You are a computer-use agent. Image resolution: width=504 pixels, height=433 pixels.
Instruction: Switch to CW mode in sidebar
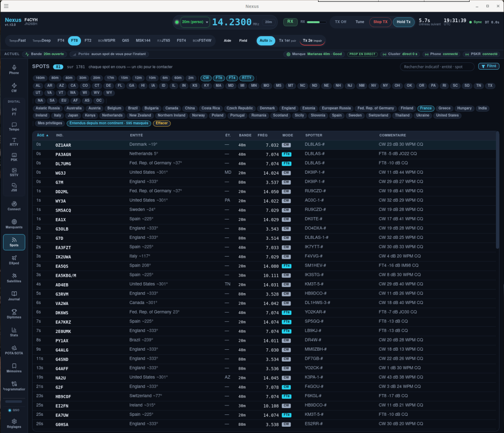click(x=14, y=87)
